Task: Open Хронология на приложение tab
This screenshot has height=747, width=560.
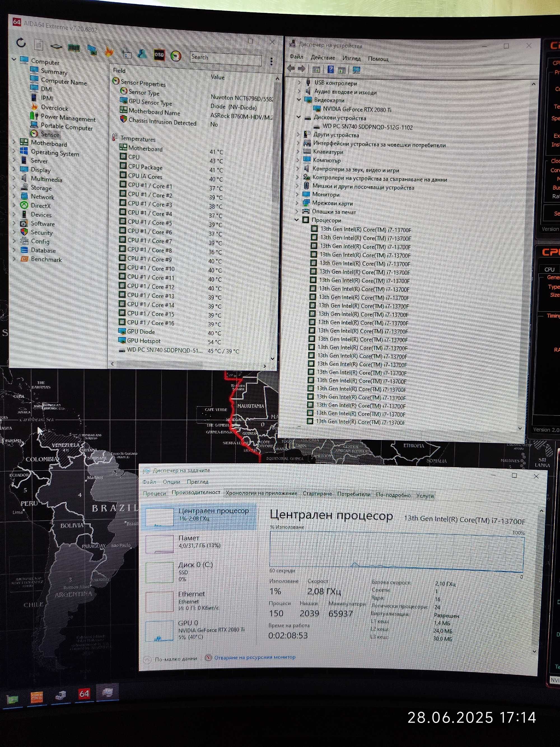Action: point(262,493)
